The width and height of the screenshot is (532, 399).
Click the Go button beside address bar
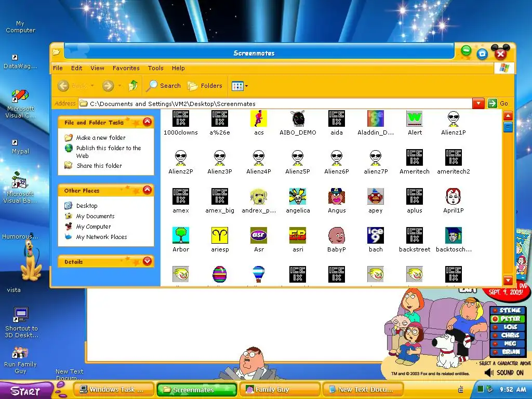[x=498, y=103]
